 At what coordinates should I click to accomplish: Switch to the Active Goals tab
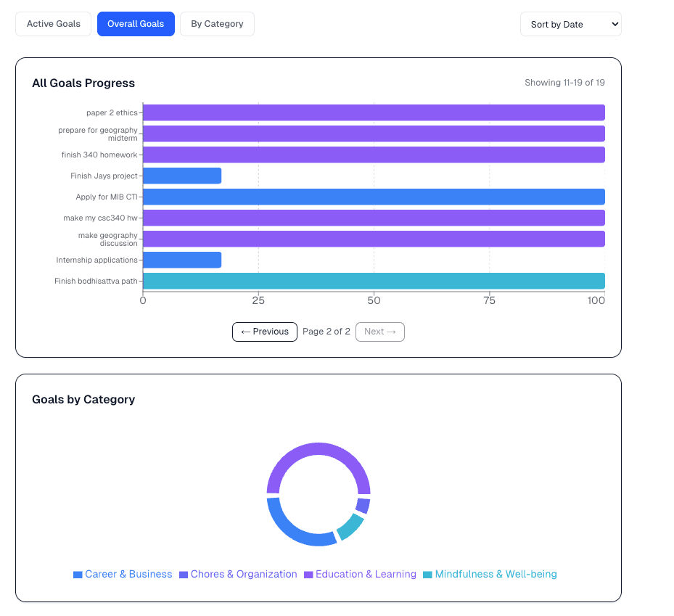53,24
